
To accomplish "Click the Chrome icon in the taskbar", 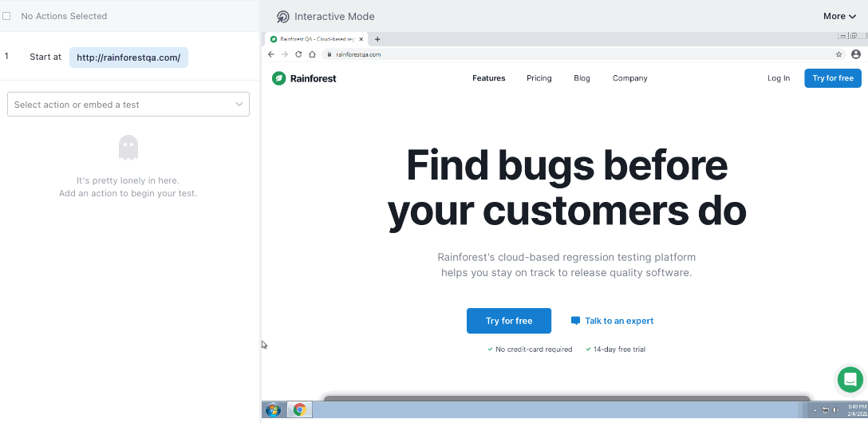I will tap(299, 410).
